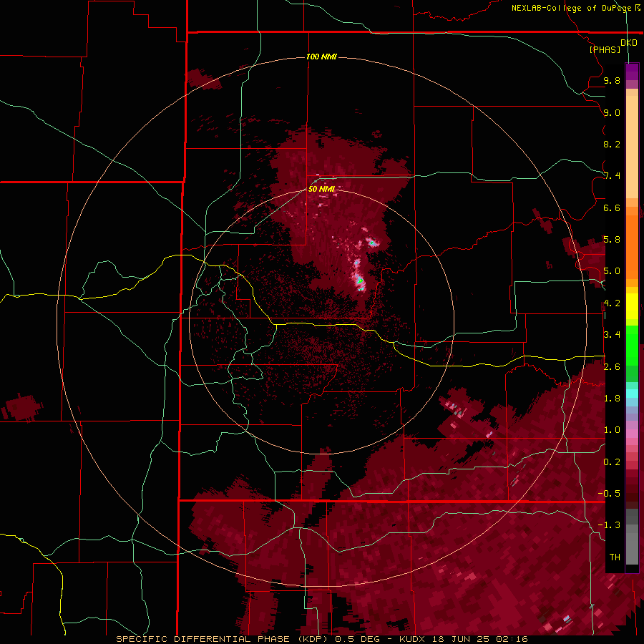Click the 5.8 legend value
The image size is (644, 644).
coord(612,240)
